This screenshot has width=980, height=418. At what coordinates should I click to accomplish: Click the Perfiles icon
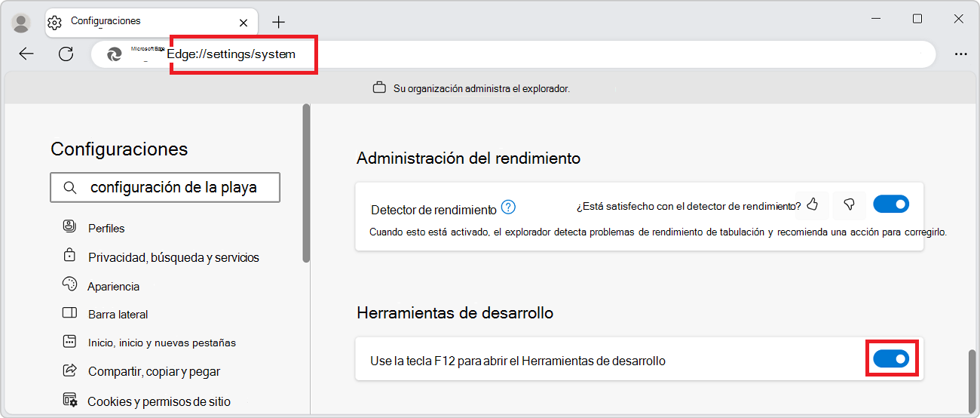(69, 226)
